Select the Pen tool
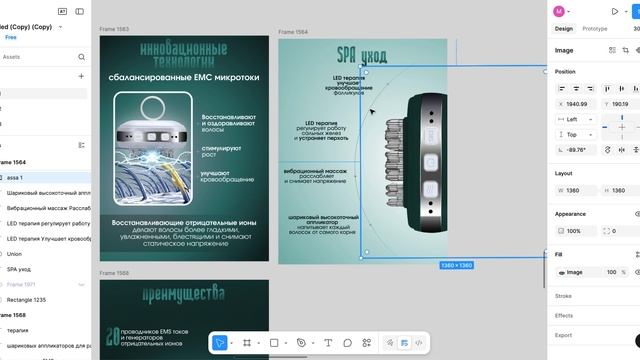This screenshot has width=640, height=360. (x=301, y=343)
